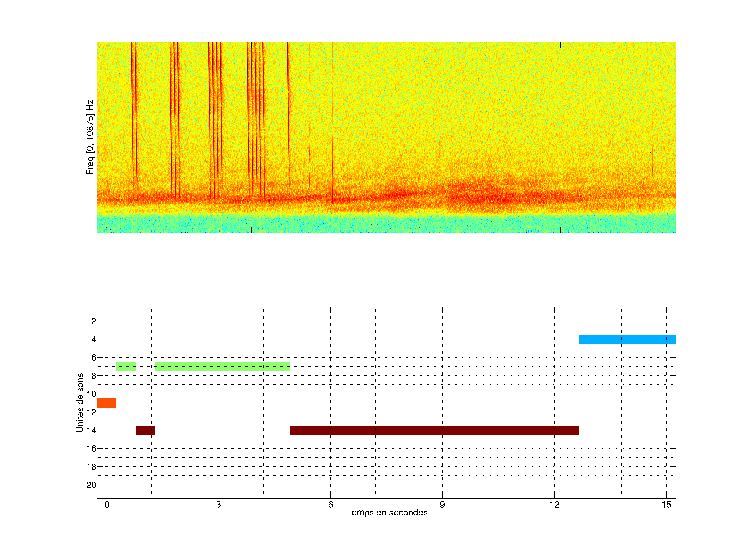
Task: Click the orange bar at unit 11
Action: (107, 403)
